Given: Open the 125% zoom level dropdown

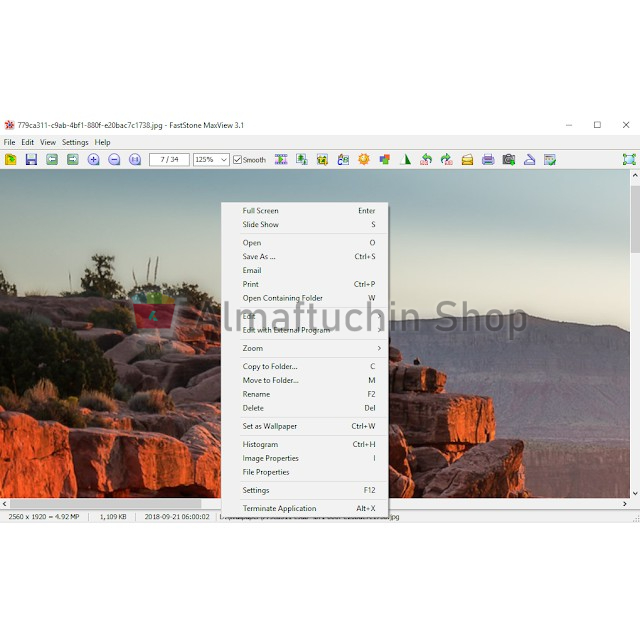Looking at the screenshot, I should (x=224, y=160).
